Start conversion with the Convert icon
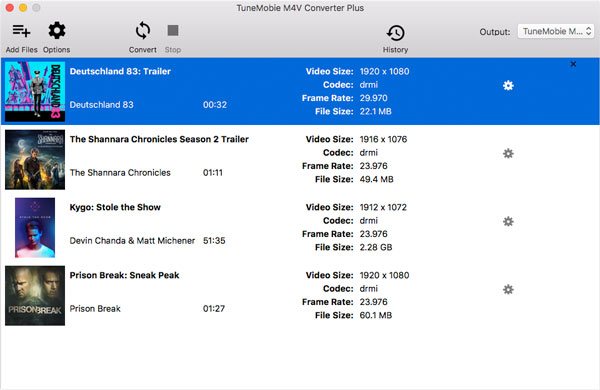Viewport: 600px width, 390px height. (142, 31)
